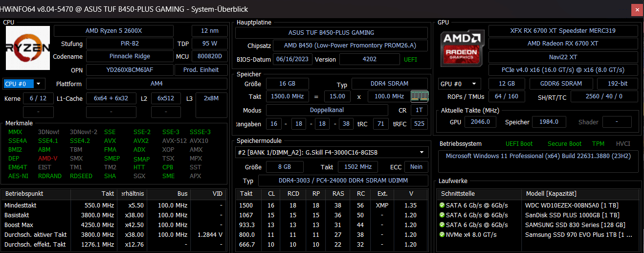Click the Doppelkanal mode field
Screen dimensions: 644x253
click(x=327, y=110)
